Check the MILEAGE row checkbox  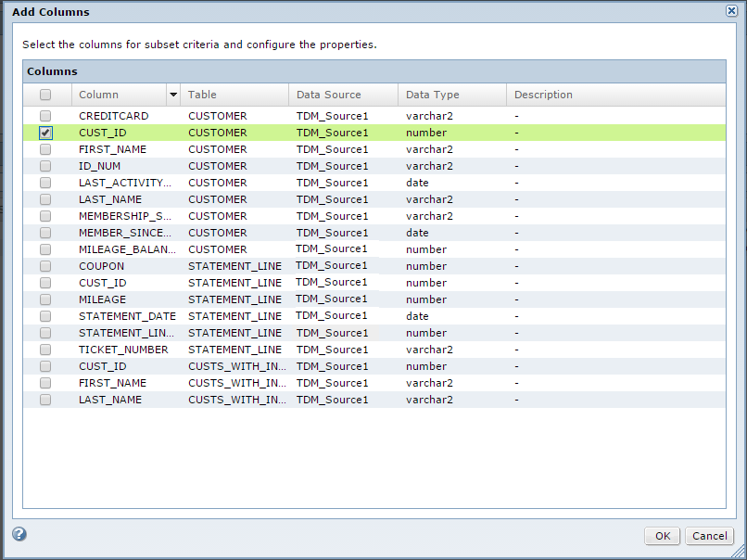[45, 299]
